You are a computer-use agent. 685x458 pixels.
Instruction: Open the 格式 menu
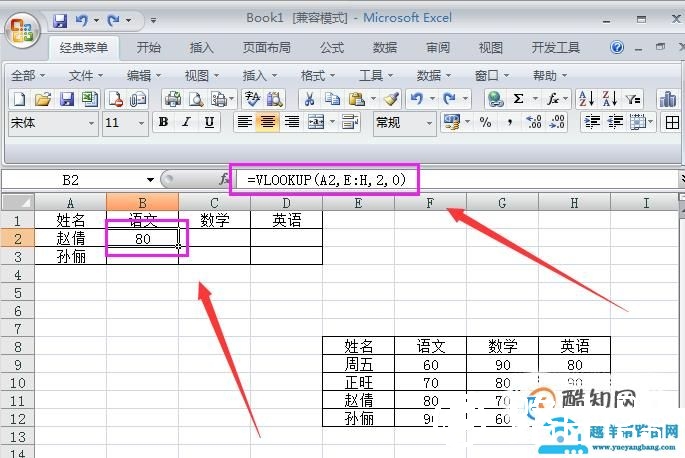318,76
